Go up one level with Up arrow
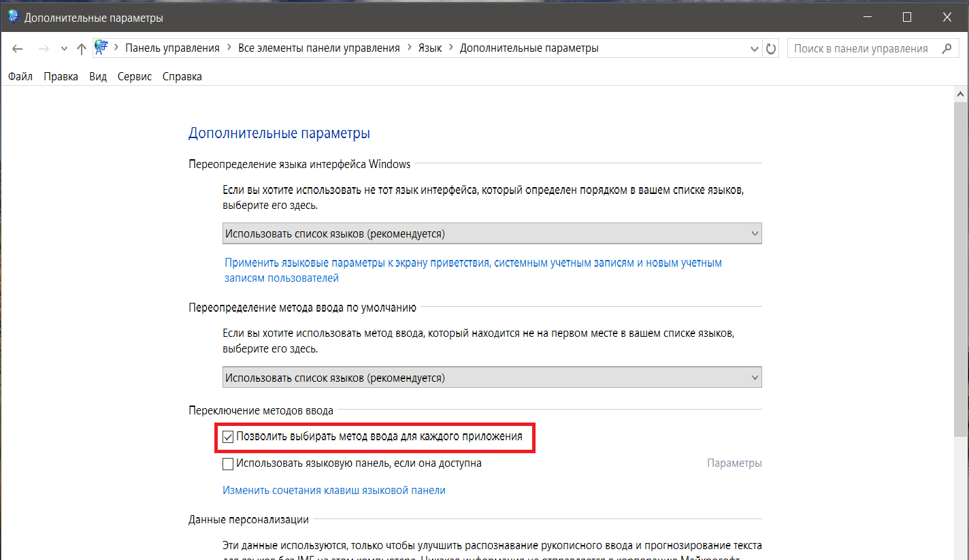The image size is (969, 560). [82, 49]
